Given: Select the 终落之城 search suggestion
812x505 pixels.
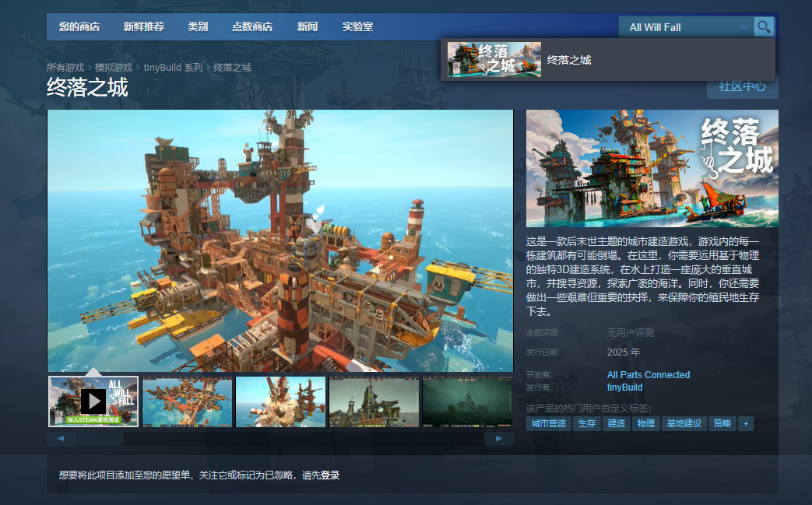Looking at the screenshot, I should [607, 59].
